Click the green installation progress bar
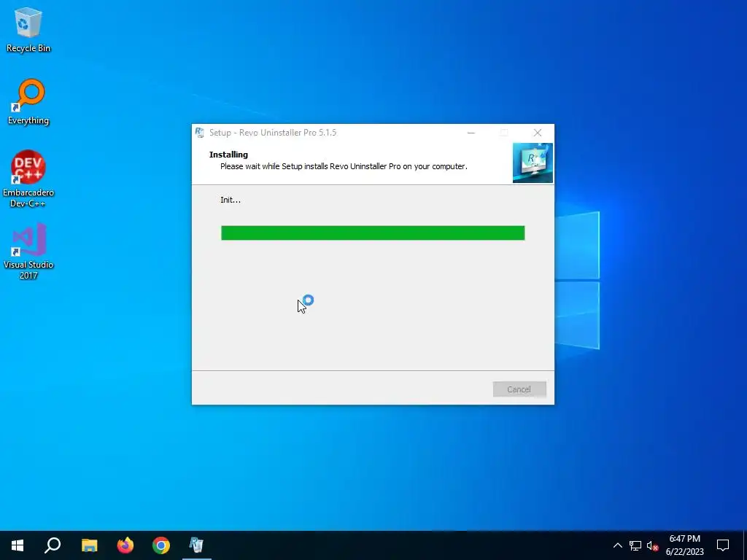The width and height of the screenshot is (747, 560). pyautogui.click(x=373, y=233)
